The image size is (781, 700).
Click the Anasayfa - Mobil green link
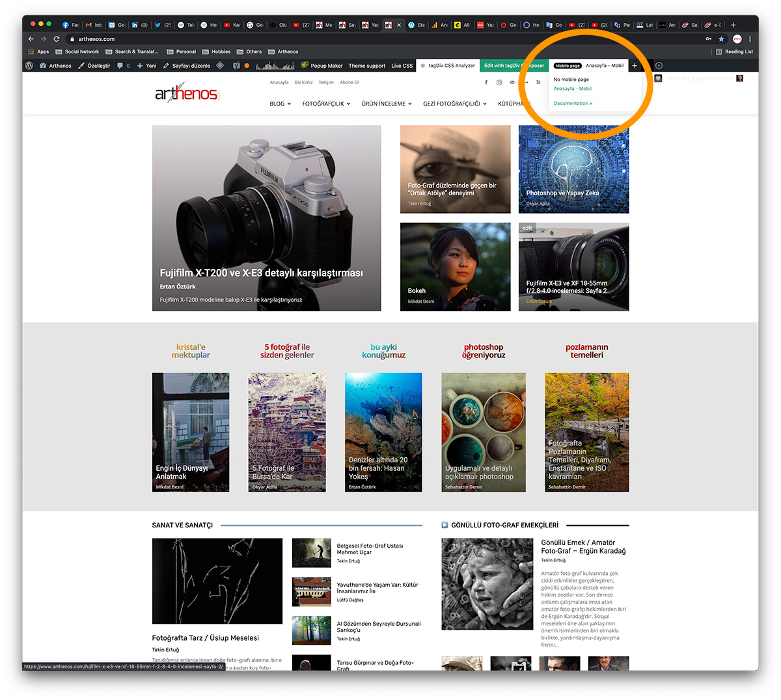[573, 89]
